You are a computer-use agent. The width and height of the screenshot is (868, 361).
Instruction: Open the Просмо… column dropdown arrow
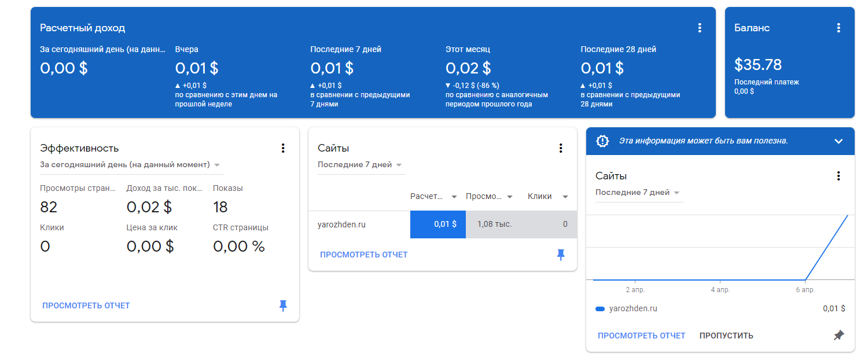click(510, 197)
